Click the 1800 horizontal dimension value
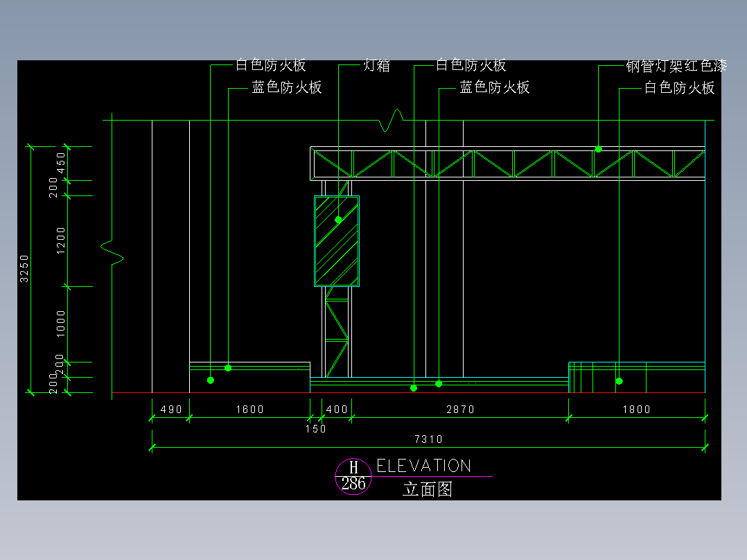This screenshot has width=747, height=560. tap(636, 410)
